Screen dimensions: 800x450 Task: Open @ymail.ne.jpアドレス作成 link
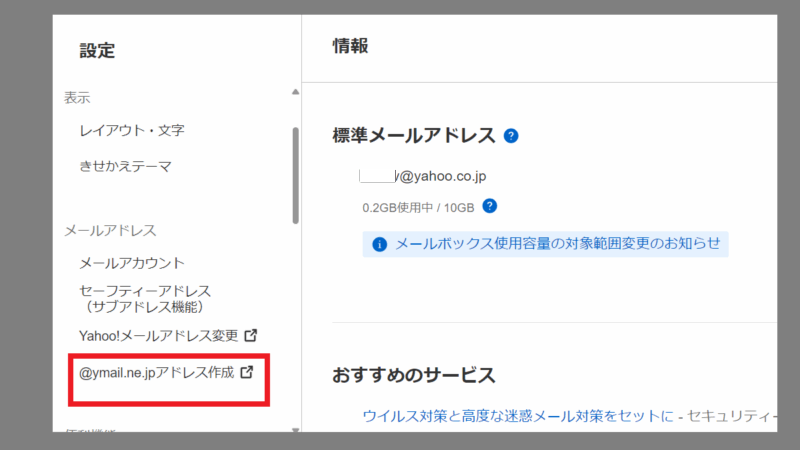click(157, 372)
